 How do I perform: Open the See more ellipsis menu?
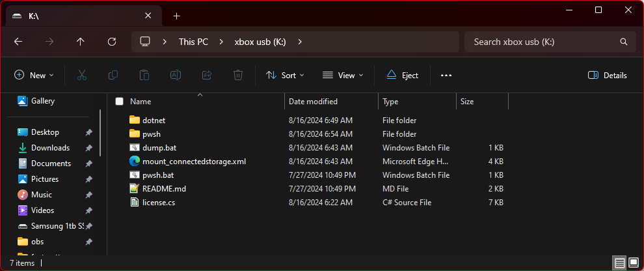click(446, 76)
